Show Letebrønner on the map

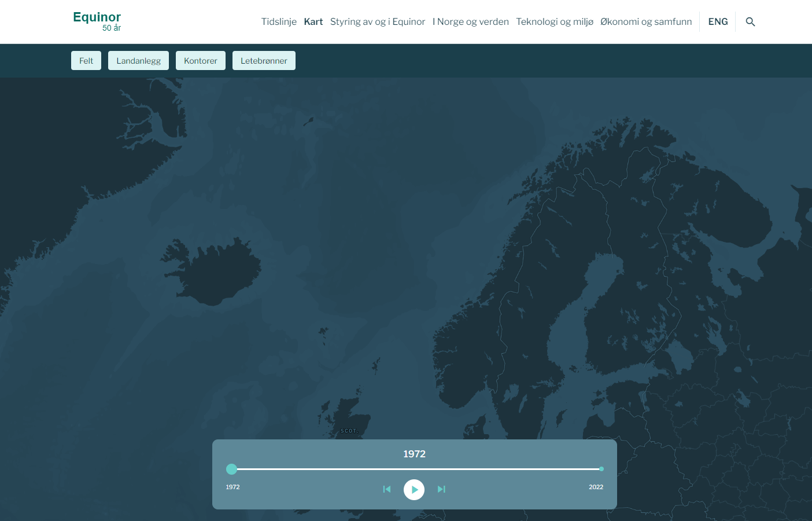[264, 61]
